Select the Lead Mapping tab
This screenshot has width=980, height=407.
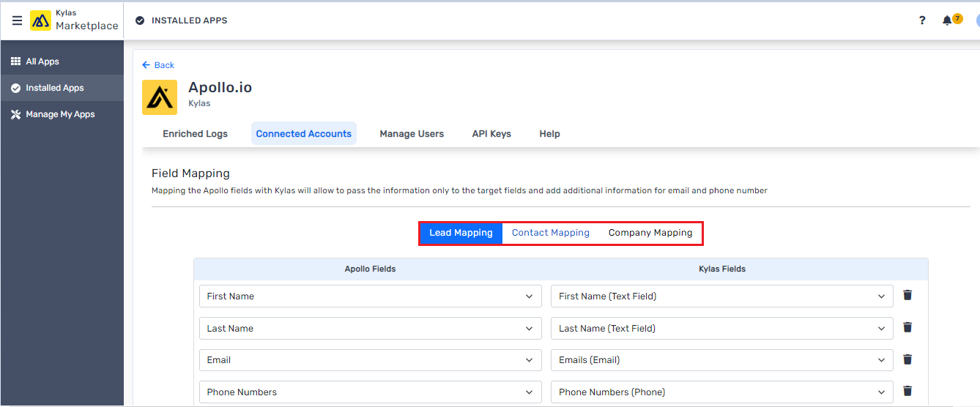(461, 233)
